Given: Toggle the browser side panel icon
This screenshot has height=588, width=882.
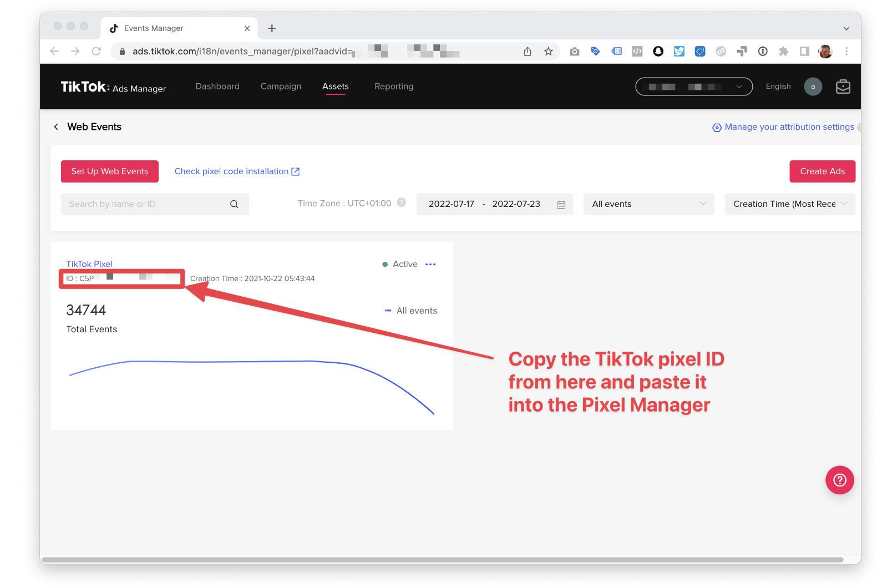Looking at the screenshot, I should 804,51.
